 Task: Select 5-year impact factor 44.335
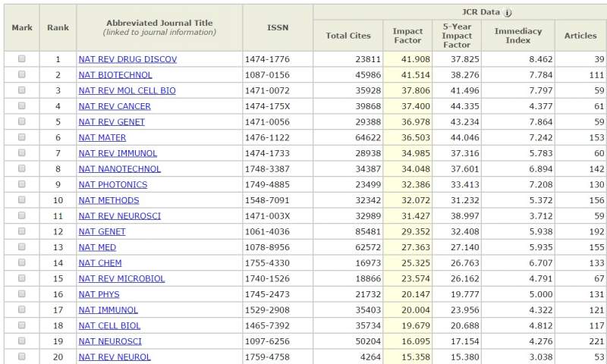(464, 106)
